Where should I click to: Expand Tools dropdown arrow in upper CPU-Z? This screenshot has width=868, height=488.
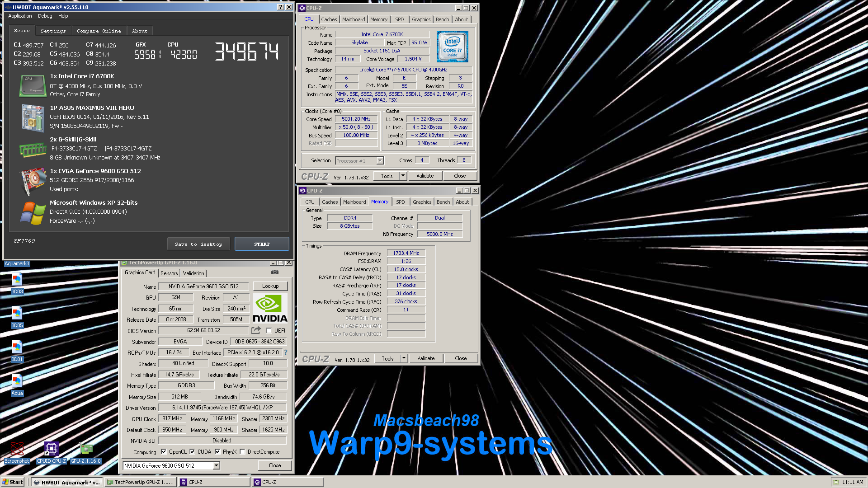(x=403, y=176)
